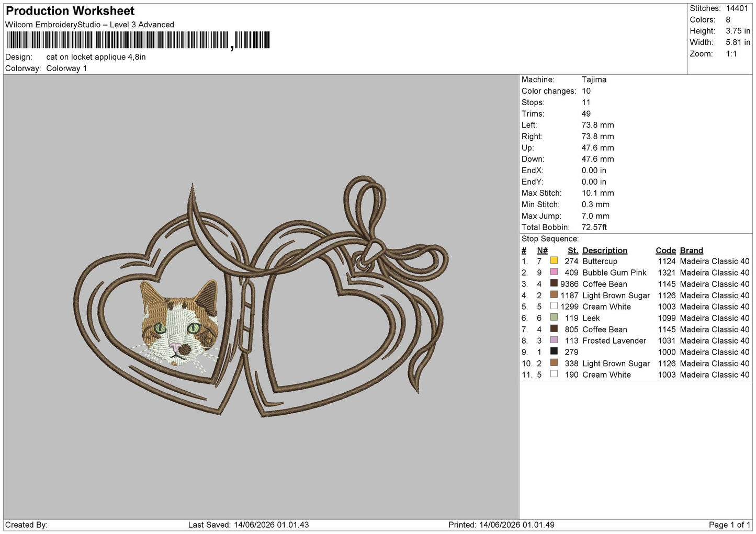Click stitch count '9386' in row 3

pos(569,284)
